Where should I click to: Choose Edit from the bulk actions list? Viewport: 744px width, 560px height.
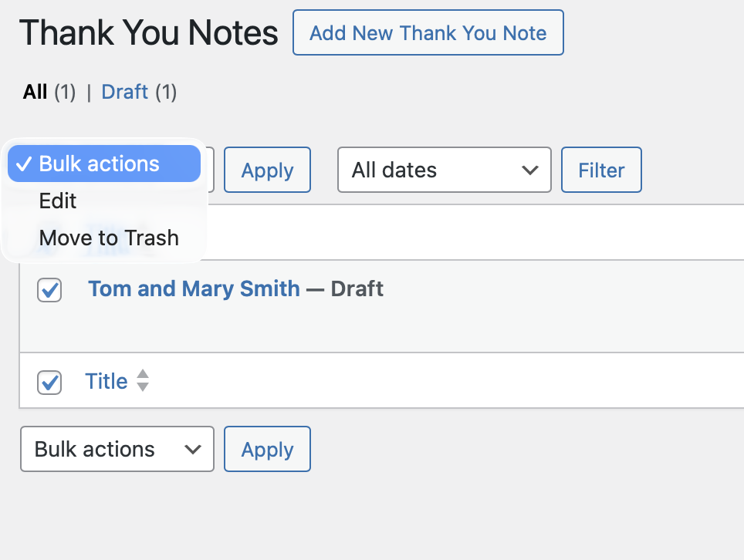click(x=58, y=201)
